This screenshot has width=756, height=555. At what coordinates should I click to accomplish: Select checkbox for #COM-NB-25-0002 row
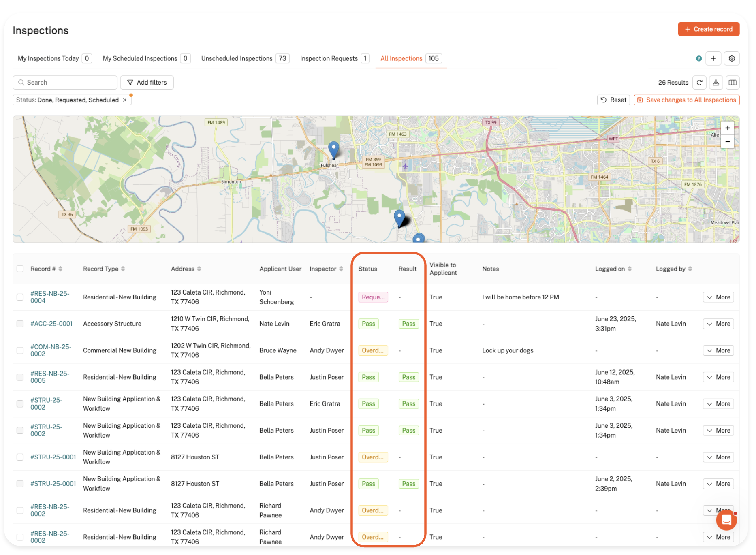(20, 350)
